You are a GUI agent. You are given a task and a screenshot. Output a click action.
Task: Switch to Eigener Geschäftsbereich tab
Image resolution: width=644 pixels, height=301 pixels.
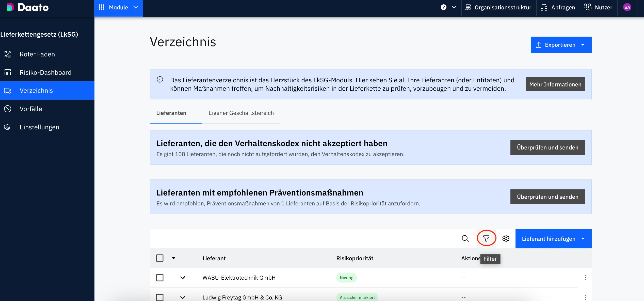click(241, 113)
